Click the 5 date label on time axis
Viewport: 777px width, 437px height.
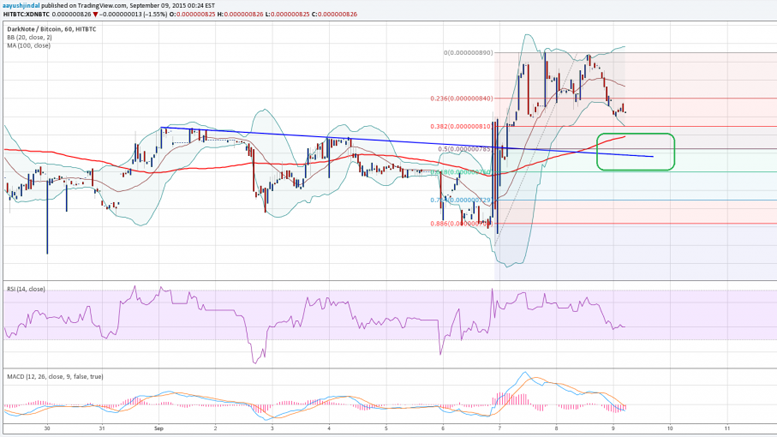point(386,428)
